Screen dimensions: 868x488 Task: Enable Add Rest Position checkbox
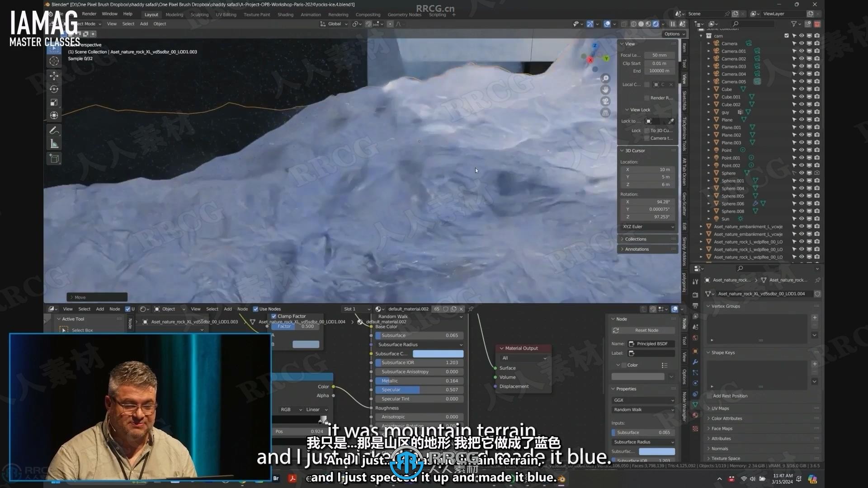pyautogui.click(x=709, y=396)
